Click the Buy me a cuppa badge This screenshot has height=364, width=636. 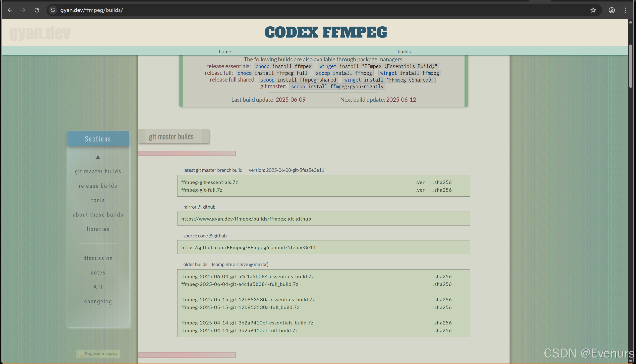pyautogui.click(x=98, y=354)
